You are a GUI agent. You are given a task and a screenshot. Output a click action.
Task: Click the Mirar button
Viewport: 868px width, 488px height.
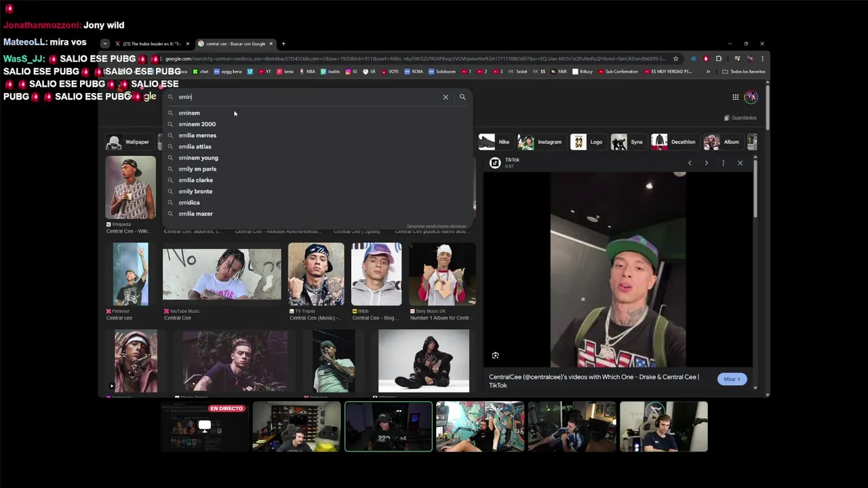pyautogui.click(x=732, y=379)
